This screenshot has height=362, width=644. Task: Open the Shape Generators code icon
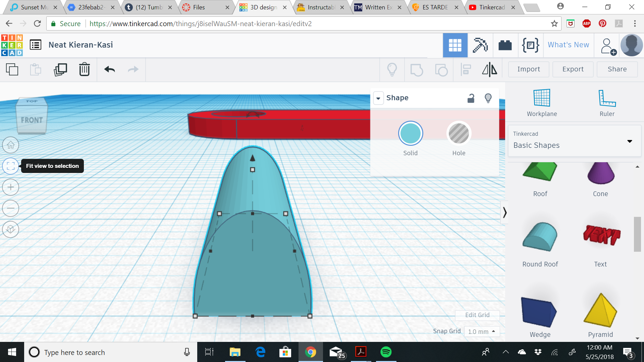tap(531, 45)
